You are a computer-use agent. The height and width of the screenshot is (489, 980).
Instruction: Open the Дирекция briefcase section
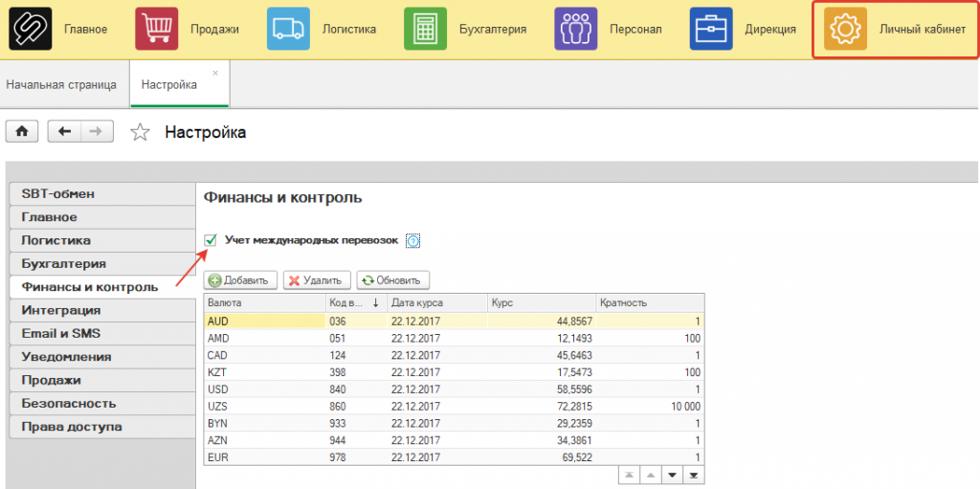711,29
